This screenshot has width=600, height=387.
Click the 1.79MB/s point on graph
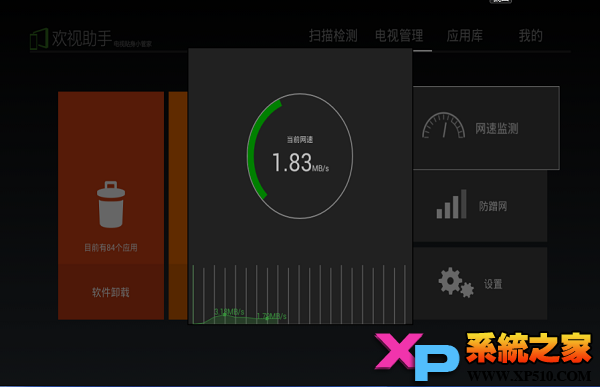(271, 316)
